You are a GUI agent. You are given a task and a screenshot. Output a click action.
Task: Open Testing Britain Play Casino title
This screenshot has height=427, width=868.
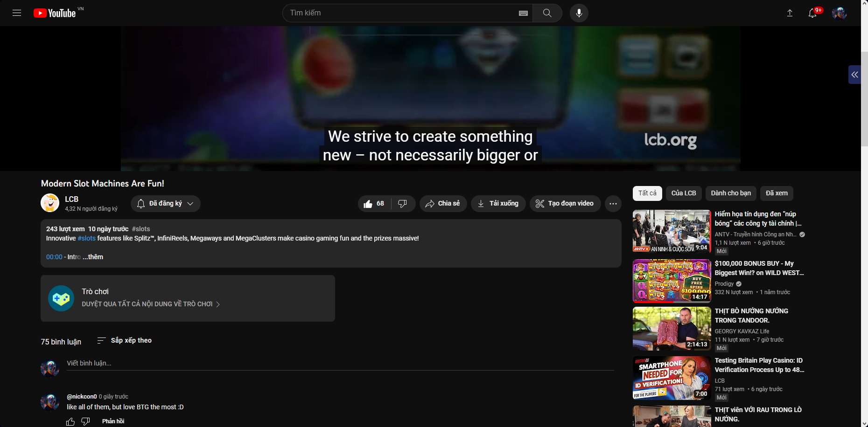coord(759,365)
